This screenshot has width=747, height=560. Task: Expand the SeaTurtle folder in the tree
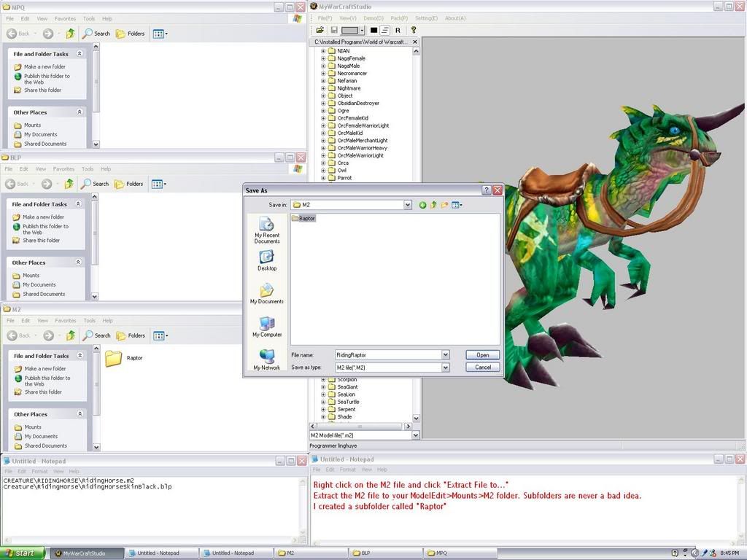coord(323,402)
